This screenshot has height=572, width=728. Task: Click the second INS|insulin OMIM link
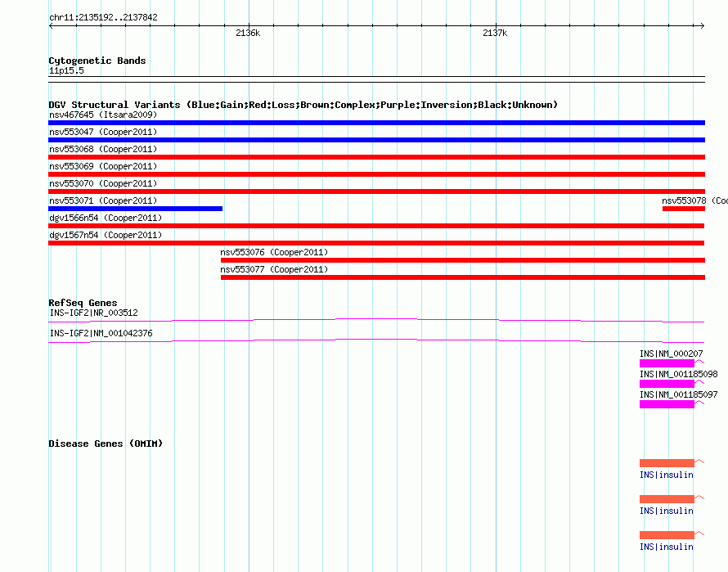tap(667, 511)
